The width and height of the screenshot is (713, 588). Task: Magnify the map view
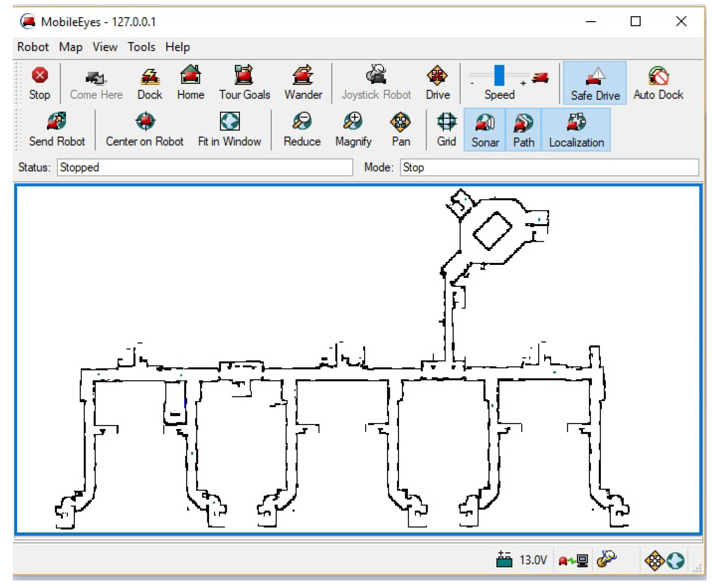353,130
